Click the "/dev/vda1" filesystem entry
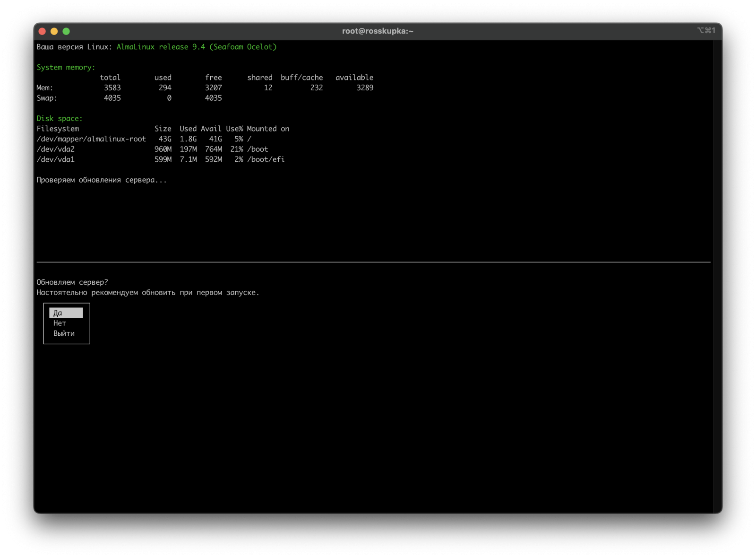This screenshot has height=558, width=756. pos(56,159)
